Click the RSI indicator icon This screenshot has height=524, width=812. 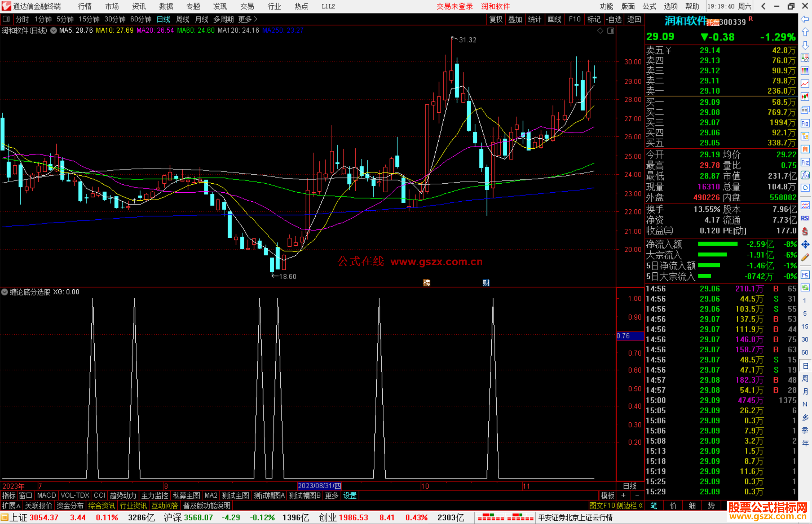[x=805, y=218]
